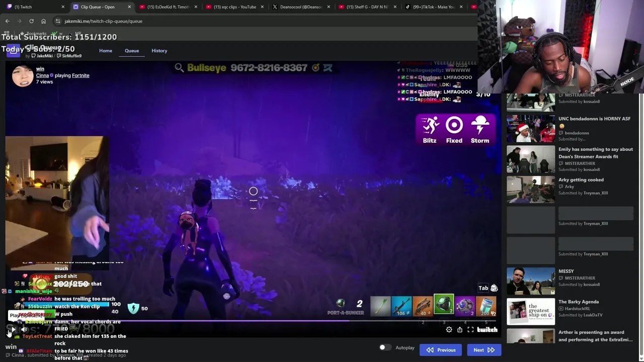The height and width of the screenshot is (362, 644).
Task: Click the Arky getting cooked thumbnail
Action: pyautogui.click(x=531, y=190)
